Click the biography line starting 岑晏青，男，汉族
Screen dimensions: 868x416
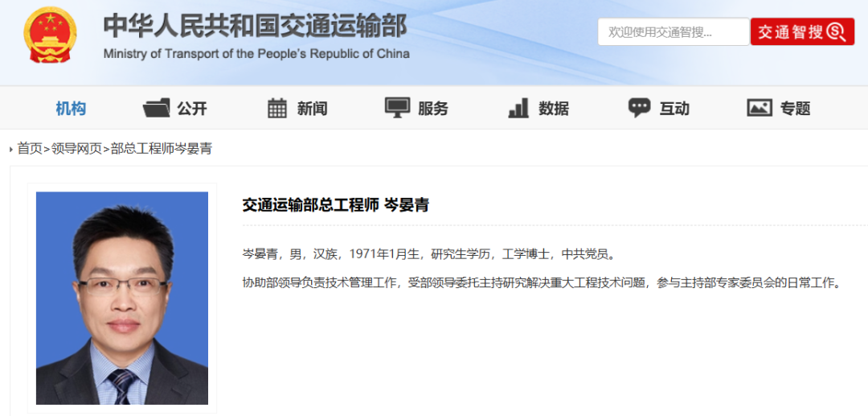click(x=429, y=254)
